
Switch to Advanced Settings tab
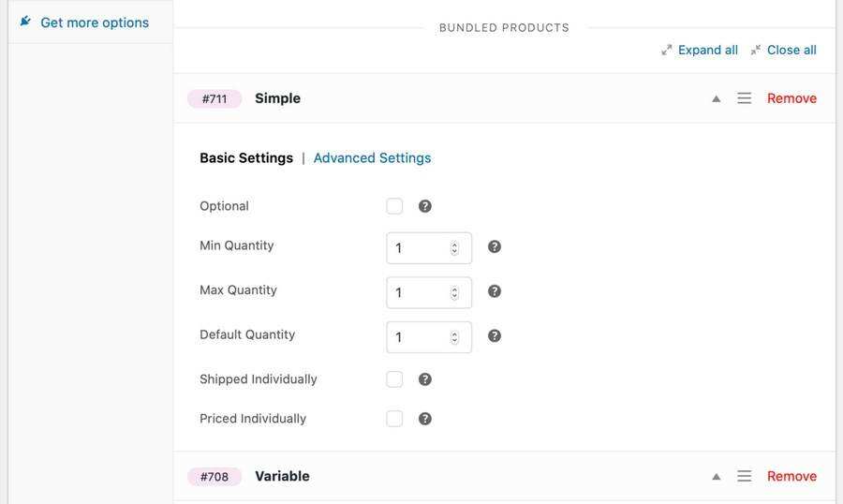click(x=372, y=157)
